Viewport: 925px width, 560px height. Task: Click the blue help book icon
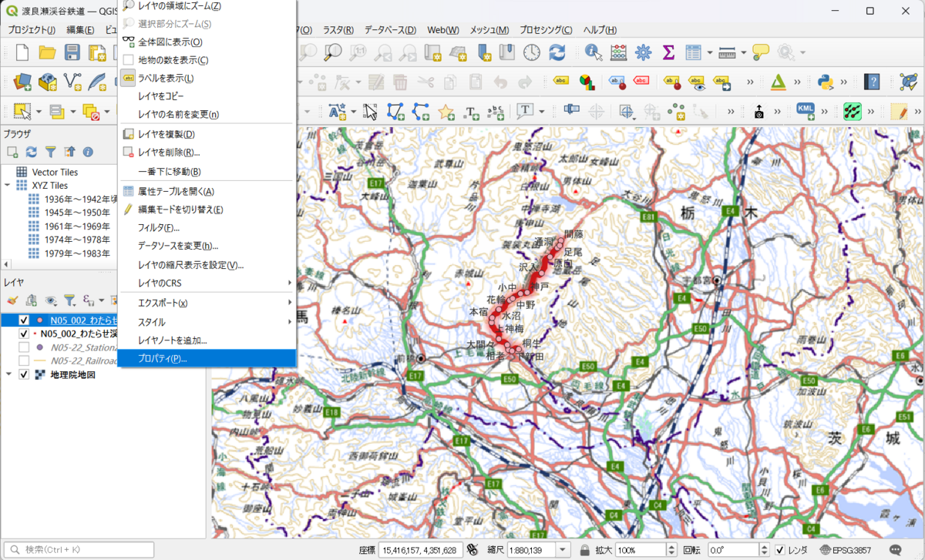coord(872,82)
